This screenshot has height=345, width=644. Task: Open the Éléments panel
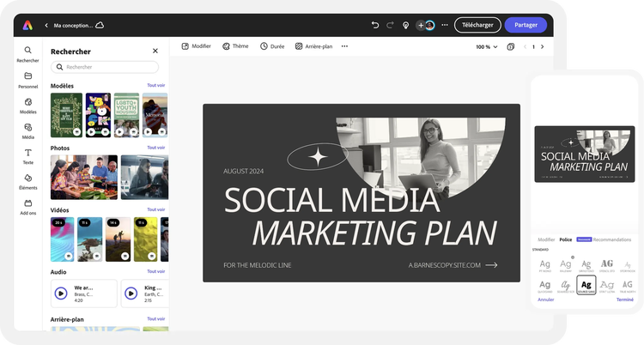[27, 181]
